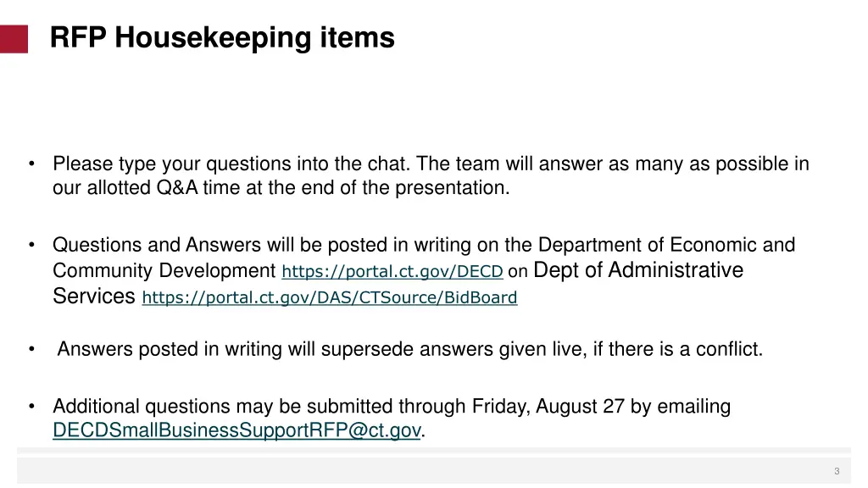Open the portal.ct.gov/DECD link
This screenshot has width=868, height=488.
tap(392, 272)
